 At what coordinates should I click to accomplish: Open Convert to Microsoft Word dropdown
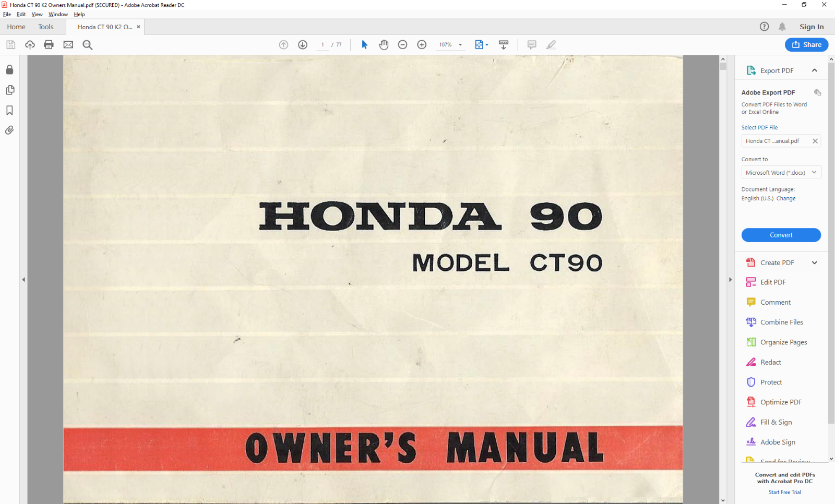[x=781, y=172]
